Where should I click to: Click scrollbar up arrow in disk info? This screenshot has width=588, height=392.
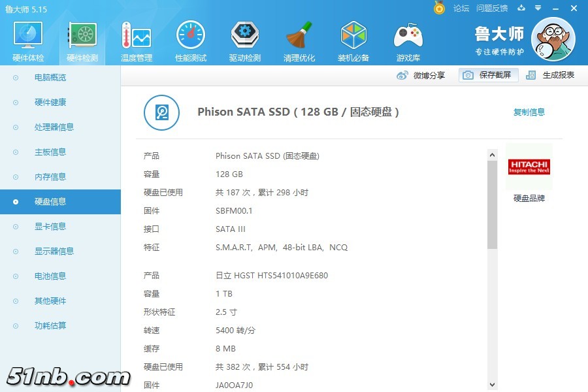492,155
